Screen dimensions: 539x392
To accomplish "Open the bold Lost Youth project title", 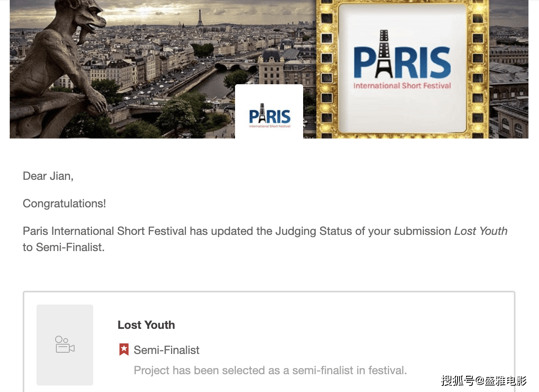I will pos(146,325).
